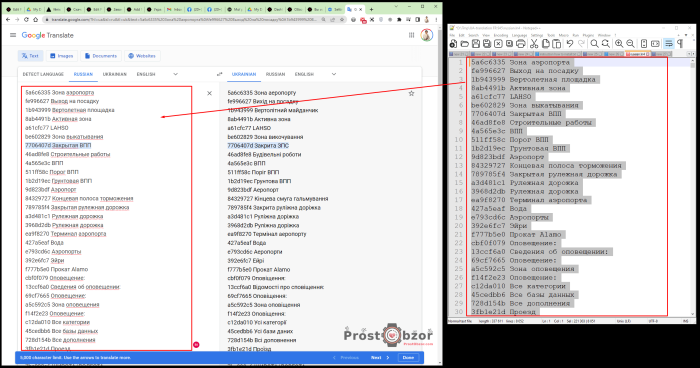Screen dimensions: 700x368
Task: Open the Google Translate hamburger main menu
Action: tap(13, 35)
